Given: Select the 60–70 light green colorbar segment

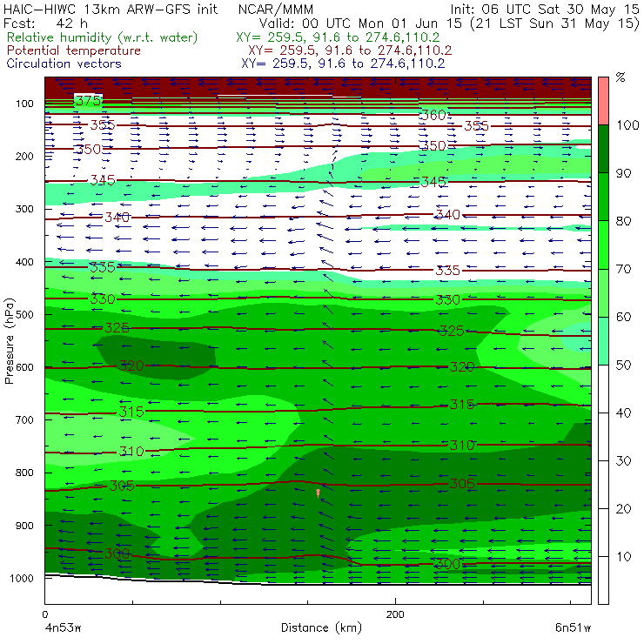Looking at the screenshot, I should [x=603, y=292].
